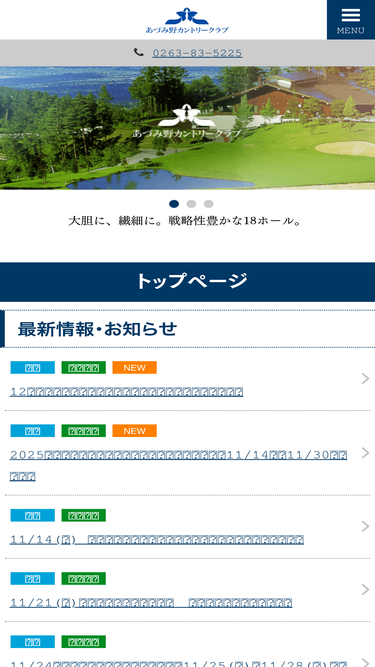Click NEW badge on the news item starting with 12

pyautogui.click(x=134, y=368)
